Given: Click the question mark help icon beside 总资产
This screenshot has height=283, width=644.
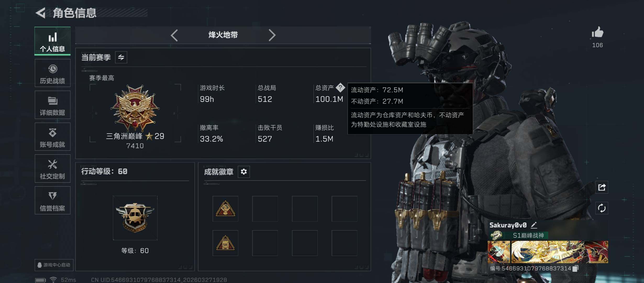Looking at the screenshot, I should pos(340,88).
